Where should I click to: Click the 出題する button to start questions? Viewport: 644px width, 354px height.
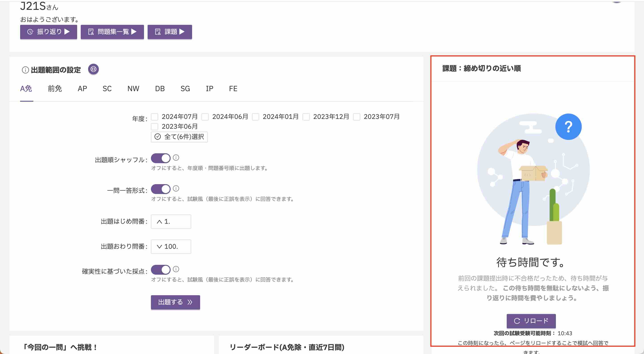[175, 302]
